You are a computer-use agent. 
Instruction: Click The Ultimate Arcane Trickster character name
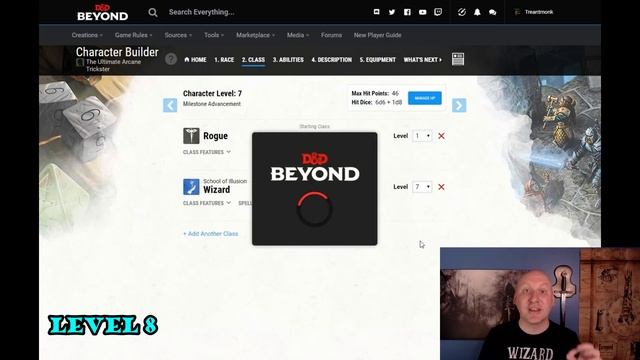[x=113, y=65]
